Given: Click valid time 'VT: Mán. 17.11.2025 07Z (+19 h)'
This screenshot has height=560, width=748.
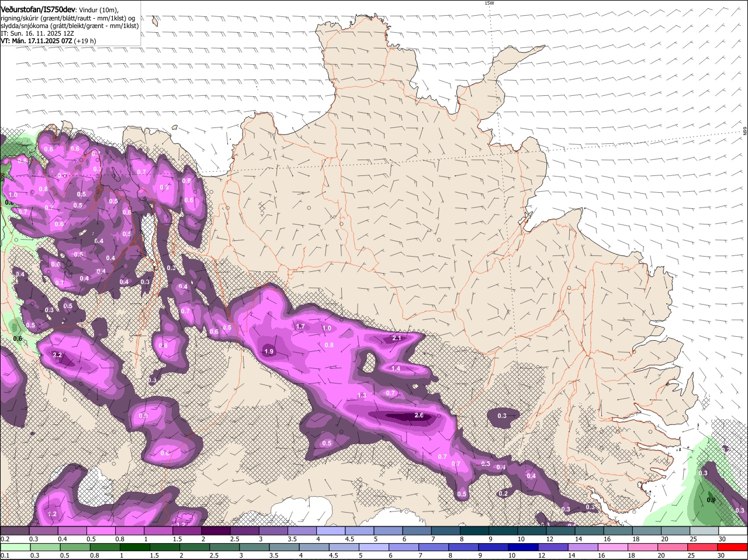Looking at the screenshot, I should pos(49,41).
